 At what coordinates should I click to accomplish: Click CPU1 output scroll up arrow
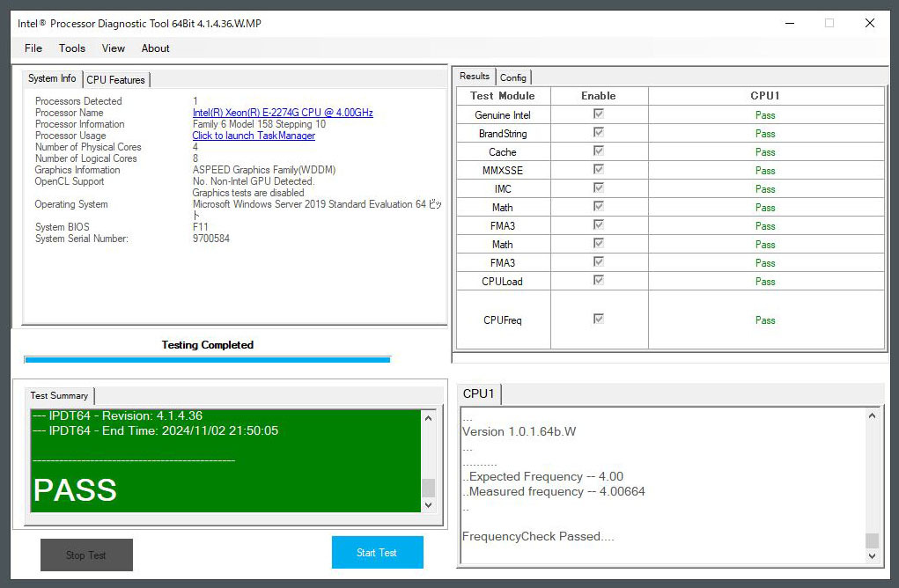(x=872, y=416)
